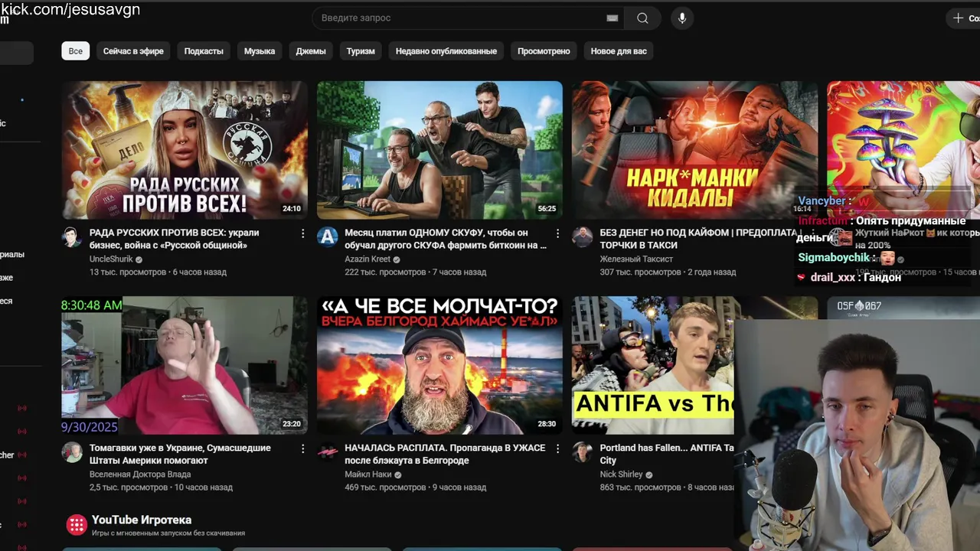Open Железный Таксист channel avatar
This screenshot has width=980, height=551.
click(582, 236)
